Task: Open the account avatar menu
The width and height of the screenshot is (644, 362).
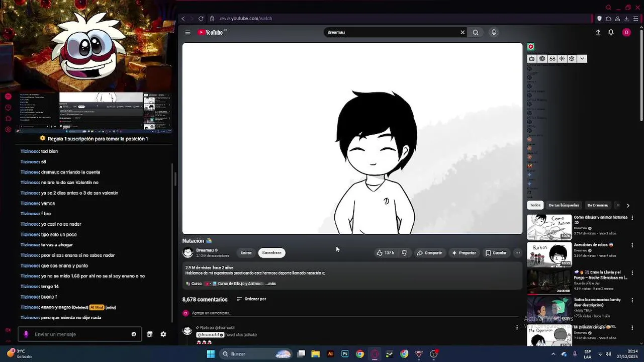Action: coord(626,32)
